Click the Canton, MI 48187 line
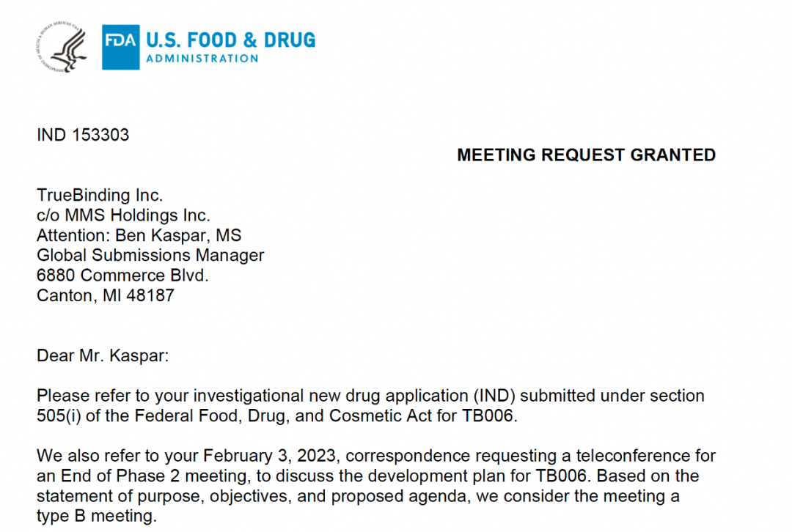The image size is (792, 532). coord(106,295)
